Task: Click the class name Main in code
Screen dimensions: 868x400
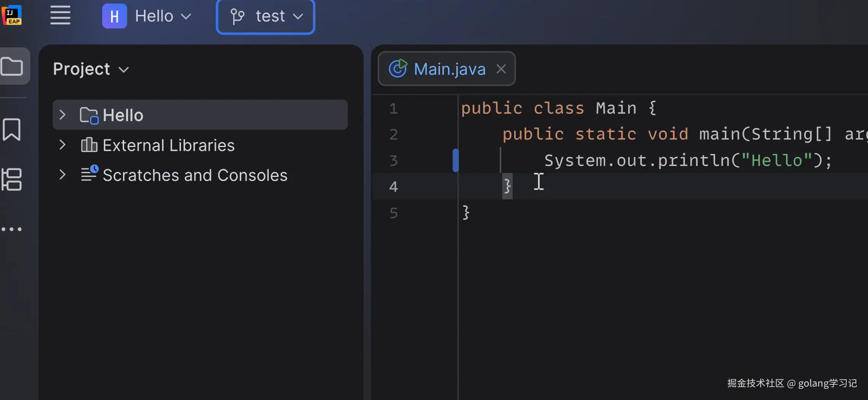Action: click(x=616, y=108)
